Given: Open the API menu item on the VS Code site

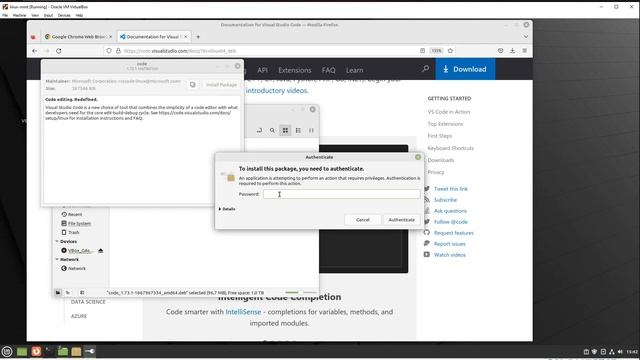Looking at the screenshot, I should [x=262, y=70].
